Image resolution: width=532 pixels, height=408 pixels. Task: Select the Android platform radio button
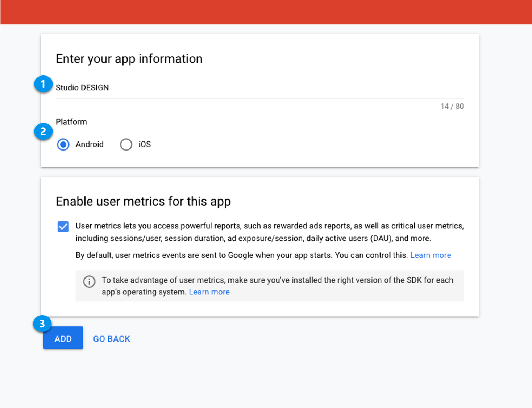point(63,144)
